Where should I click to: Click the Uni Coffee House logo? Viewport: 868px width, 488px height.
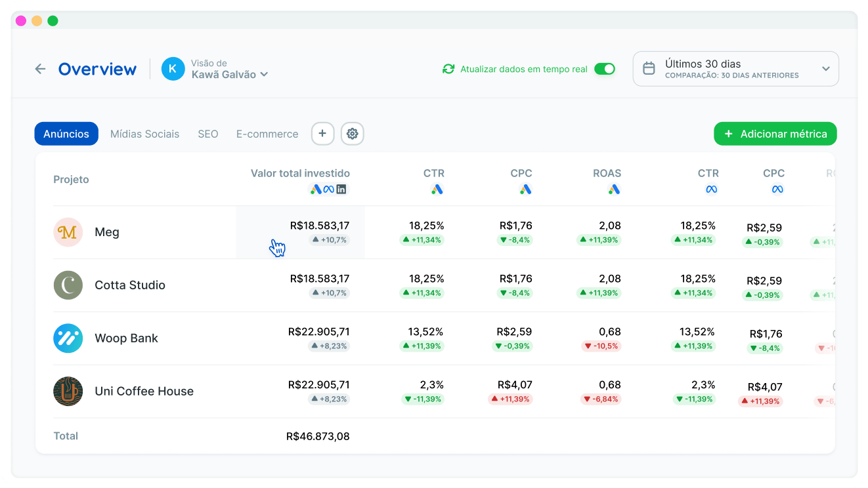click(68, 392)
